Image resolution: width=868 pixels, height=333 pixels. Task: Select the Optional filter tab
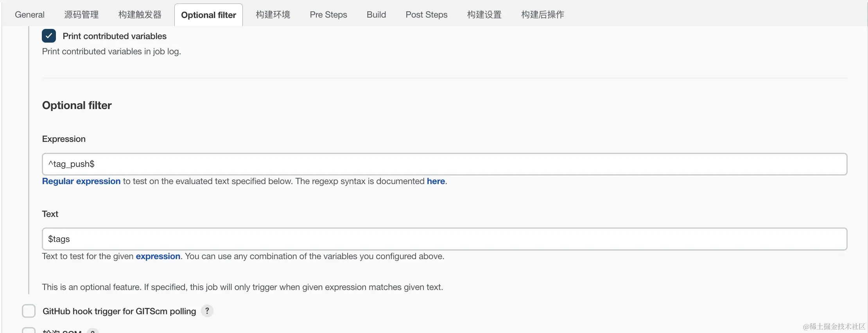tap(208, 15)
